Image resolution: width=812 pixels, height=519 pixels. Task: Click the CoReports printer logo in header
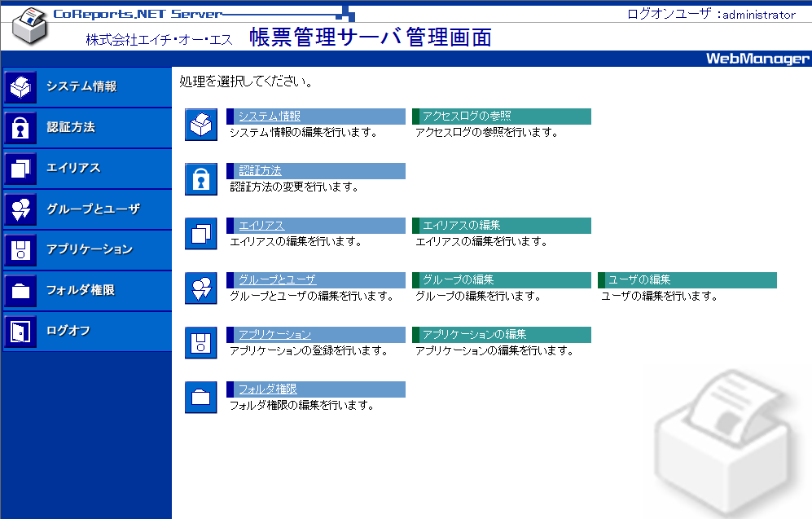tap(30, 26)
